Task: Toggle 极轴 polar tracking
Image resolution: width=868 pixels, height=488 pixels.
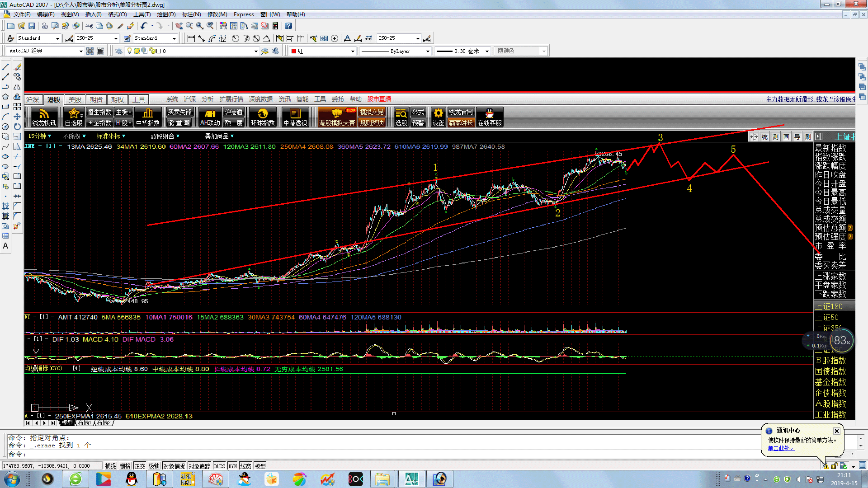Action: coord(154,466)
